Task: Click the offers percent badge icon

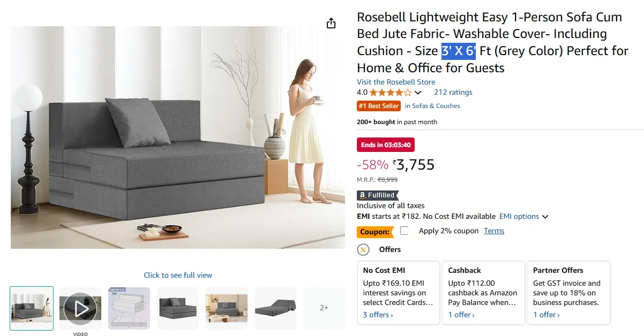Action: (x=363, y=249)
